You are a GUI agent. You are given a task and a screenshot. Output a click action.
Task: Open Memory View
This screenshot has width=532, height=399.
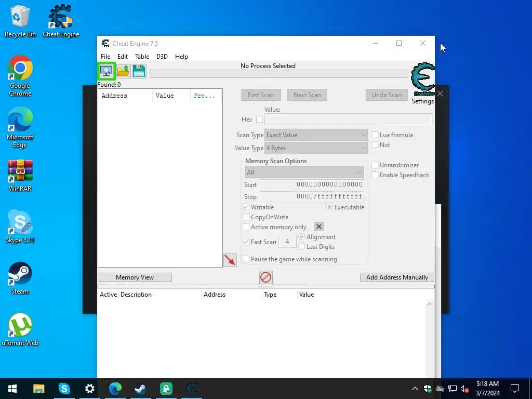tap(135, 277)
